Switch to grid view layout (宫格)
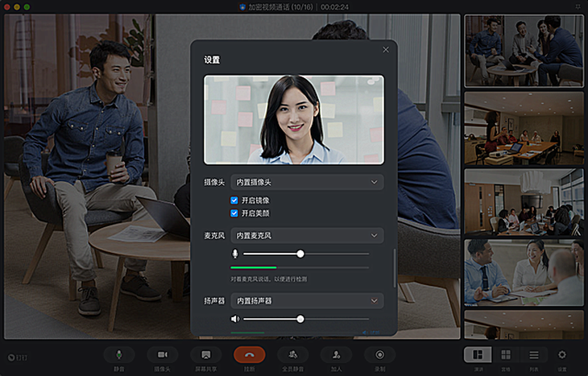 tap(506, 354)
